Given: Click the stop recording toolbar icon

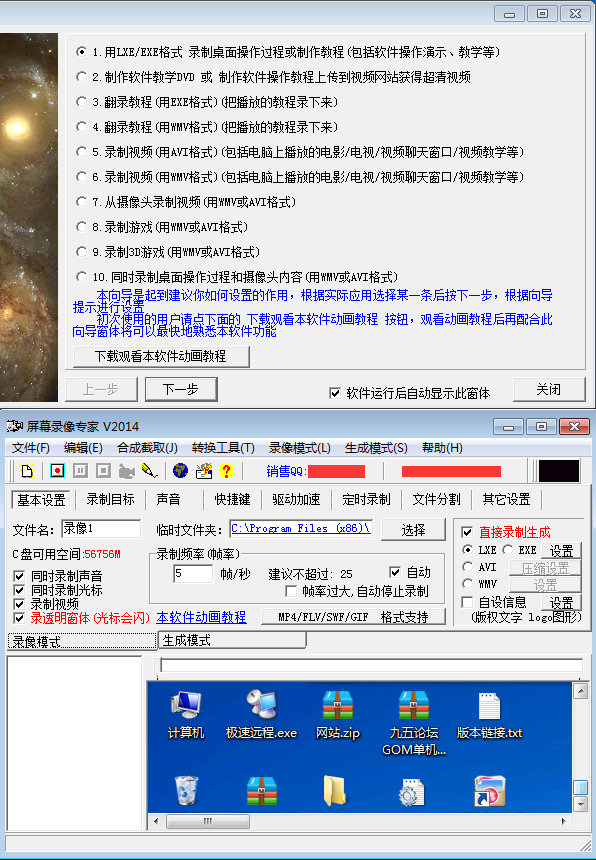Looking at the screenshot, I should 103,471.
